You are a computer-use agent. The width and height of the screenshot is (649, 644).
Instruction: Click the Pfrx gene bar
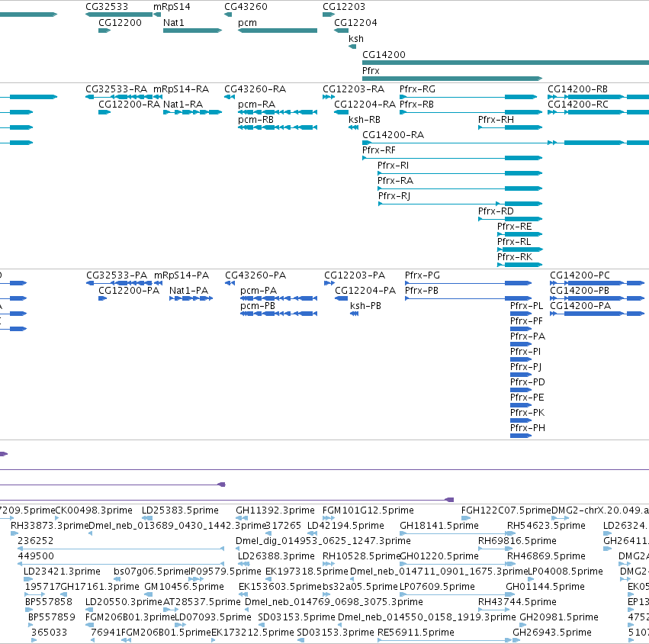pos(452,79)
